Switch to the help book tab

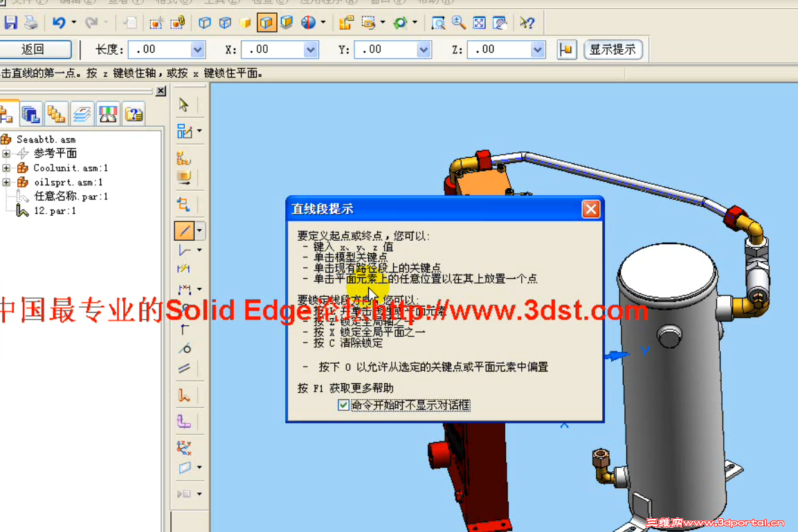coord(134,114)
